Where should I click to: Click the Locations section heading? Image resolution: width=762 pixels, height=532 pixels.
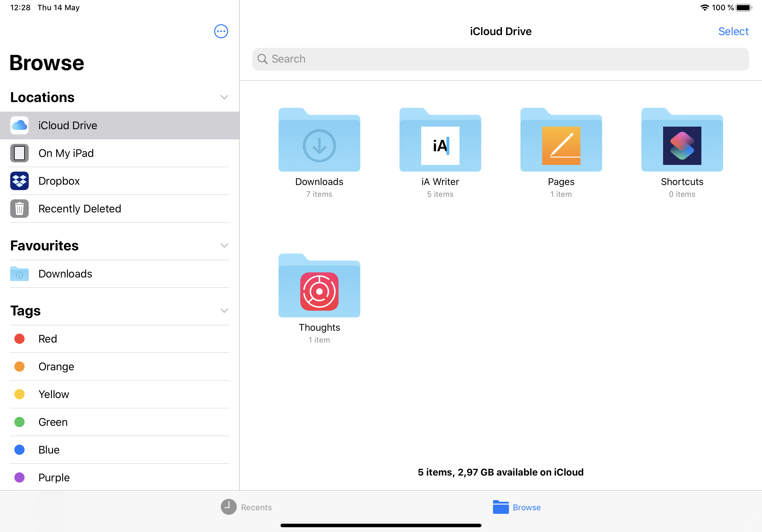point(42,97)
